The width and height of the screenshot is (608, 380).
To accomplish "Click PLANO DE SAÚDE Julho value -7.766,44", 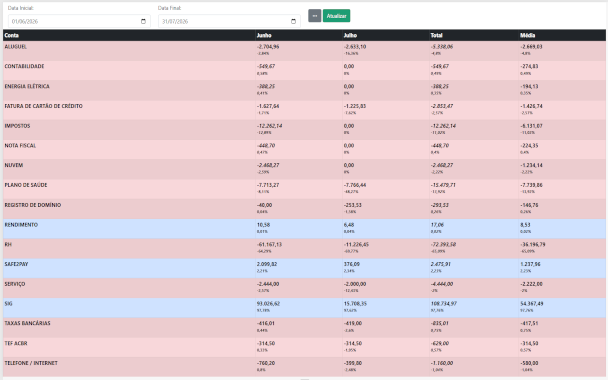I will (x=355, y=185).
